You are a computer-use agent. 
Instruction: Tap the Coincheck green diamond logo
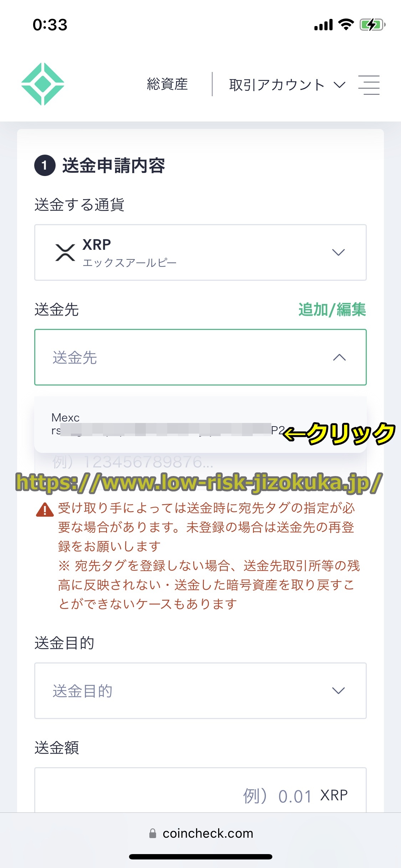43,84
